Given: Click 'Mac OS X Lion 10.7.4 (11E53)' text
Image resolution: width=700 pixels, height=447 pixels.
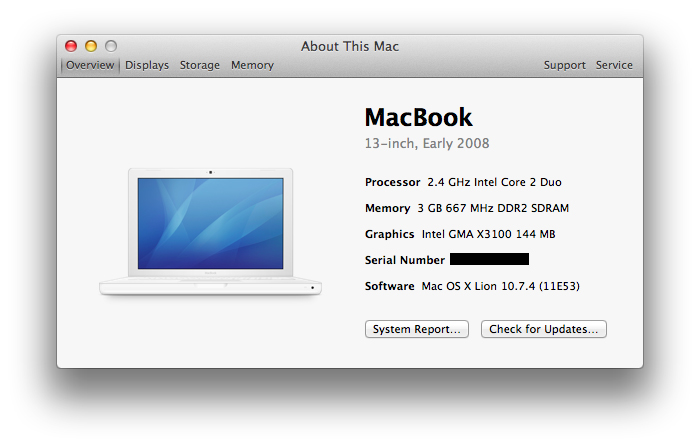Looking at the screenshot, I should (500, 286).
